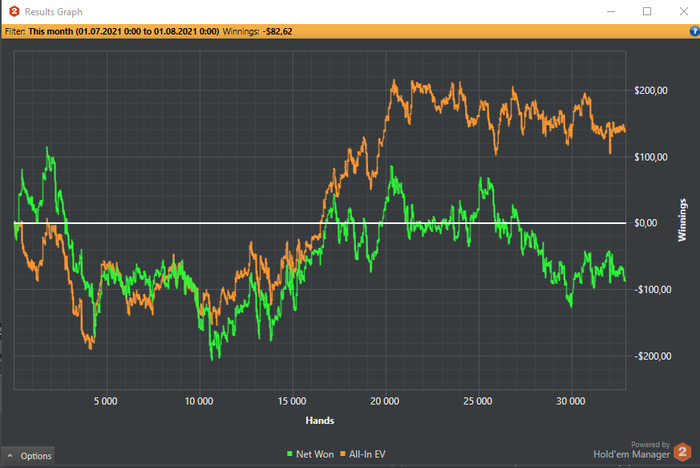The image size is (700, 468).
Task: Expand the Options panel
Action: tap(29, 456)
